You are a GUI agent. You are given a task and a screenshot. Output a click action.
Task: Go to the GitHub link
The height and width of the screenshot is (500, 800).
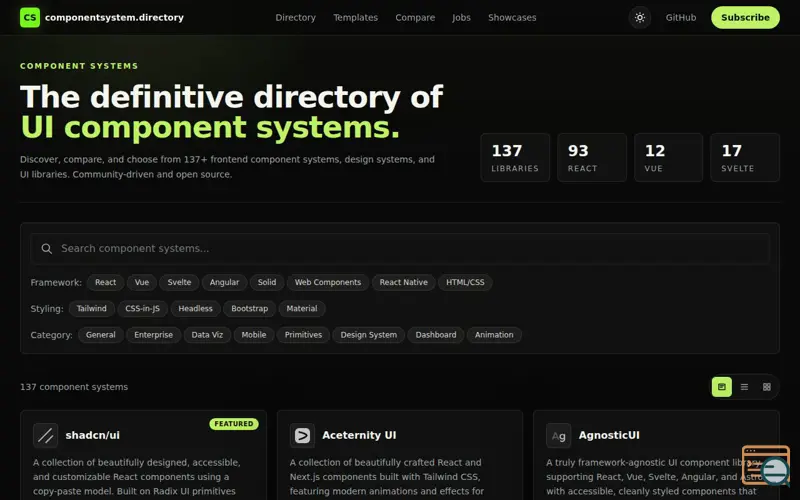(681, 17)
